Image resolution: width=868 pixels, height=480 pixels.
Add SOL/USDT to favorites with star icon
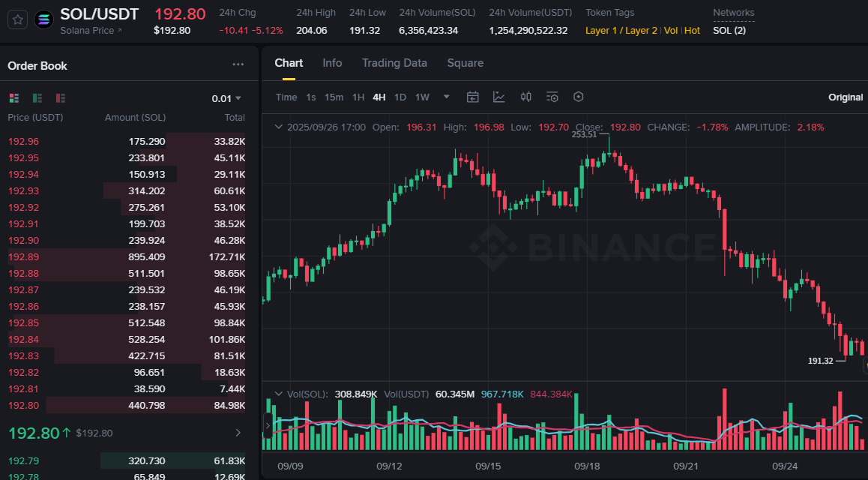(x=18, y=20)
